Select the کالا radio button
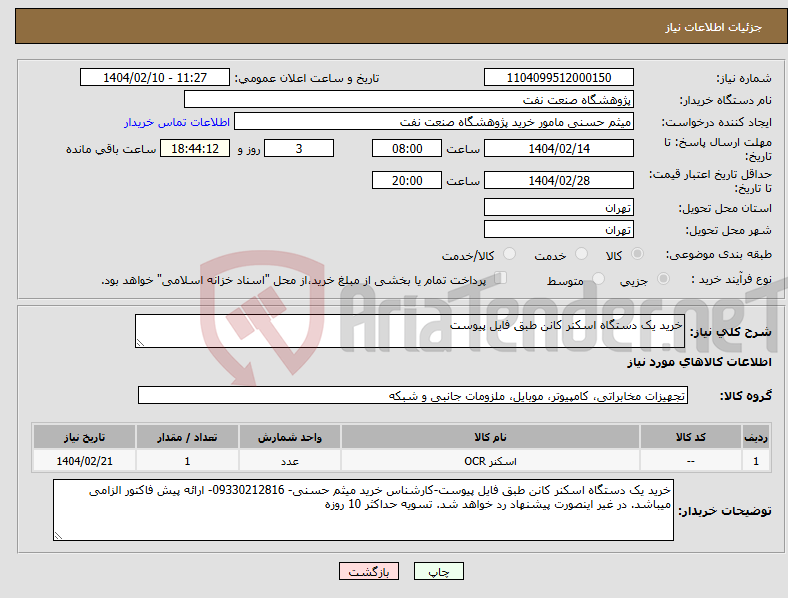 click(x=637, y=254)
